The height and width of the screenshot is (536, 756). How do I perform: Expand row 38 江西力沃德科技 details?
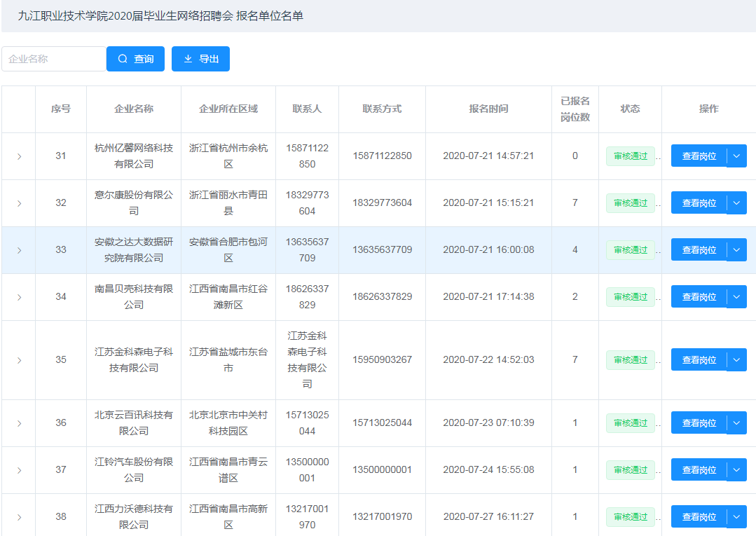[19, 517]
